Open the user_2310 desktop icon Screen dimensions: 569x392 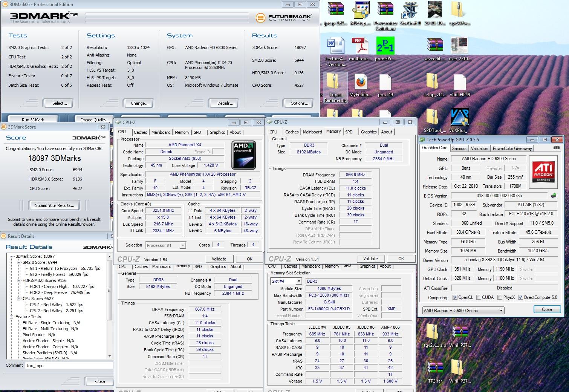tap(460, 49)
